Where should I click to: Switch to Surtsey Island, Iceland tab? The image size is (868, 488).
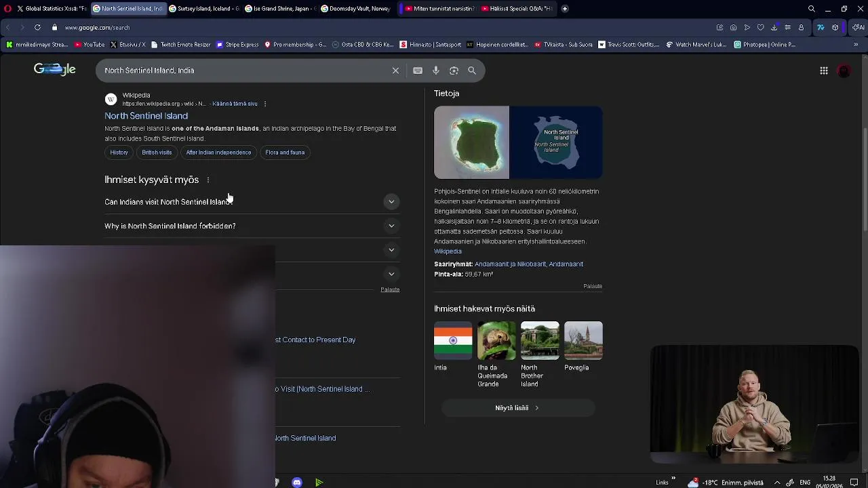[204, 9]
